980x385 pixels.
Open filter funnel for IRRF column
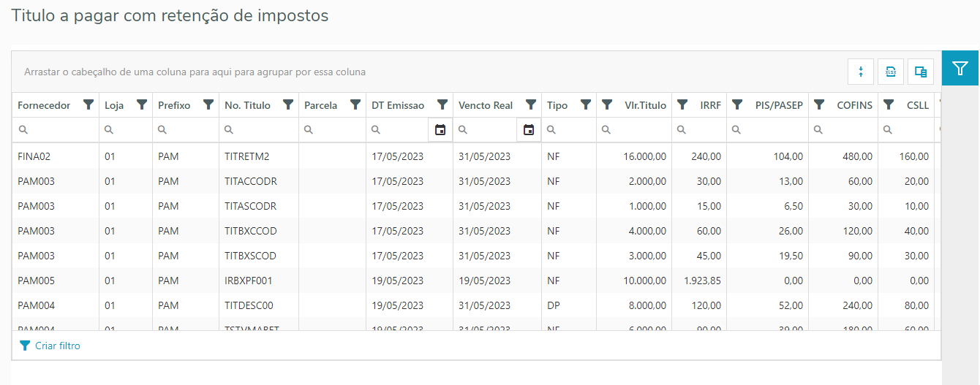pyautogui.click(x=682, y=105)
